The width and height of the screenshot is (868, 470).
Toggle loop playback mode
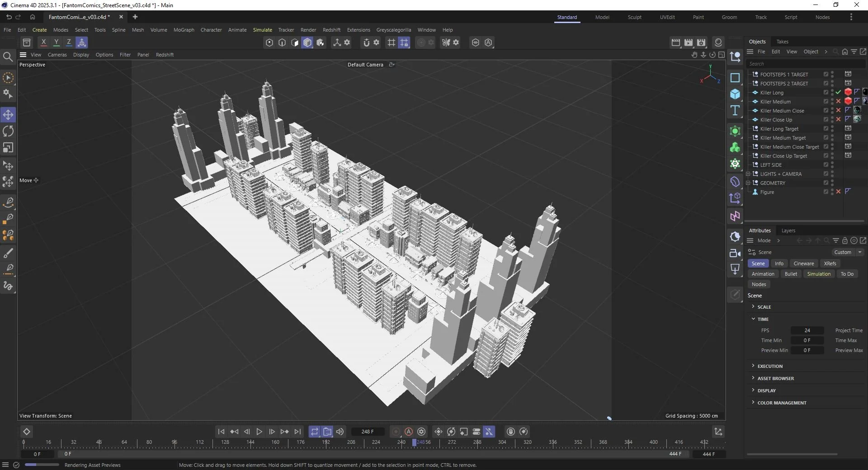tap(315, 432)
